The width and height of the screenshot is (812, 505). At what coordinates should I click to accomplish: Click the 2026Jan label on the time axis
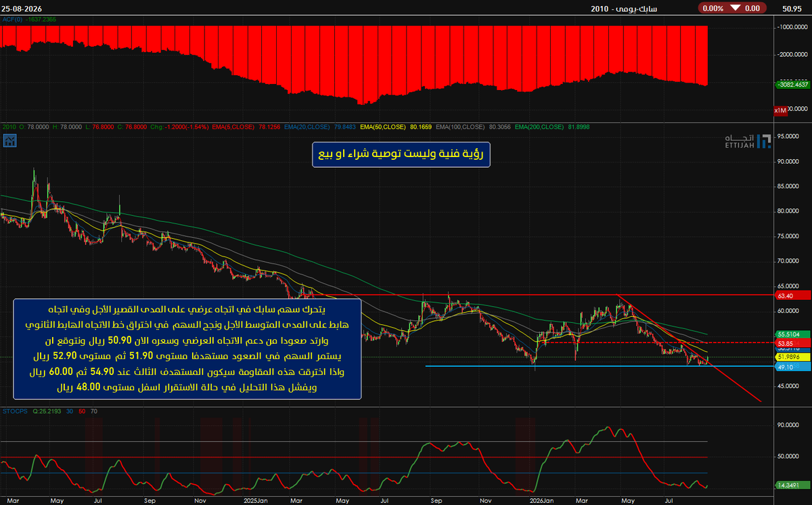click(x=543, y=501)
